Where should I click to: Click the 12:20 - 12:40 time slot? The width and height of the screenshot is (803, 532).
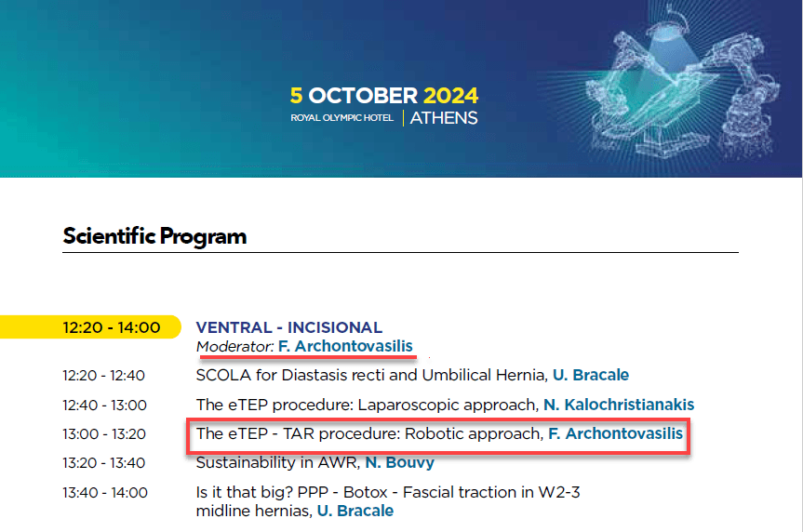(104, 376)
